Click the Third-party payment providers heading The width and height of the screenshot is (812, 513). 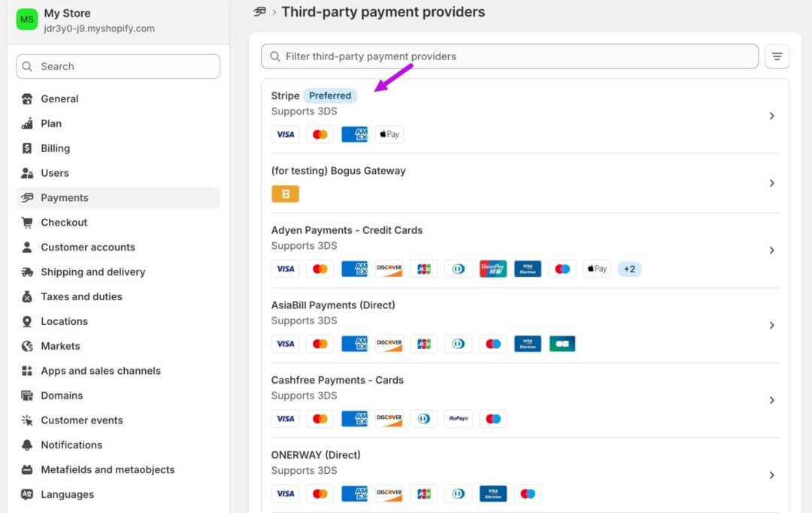click(x=383, y=12)
